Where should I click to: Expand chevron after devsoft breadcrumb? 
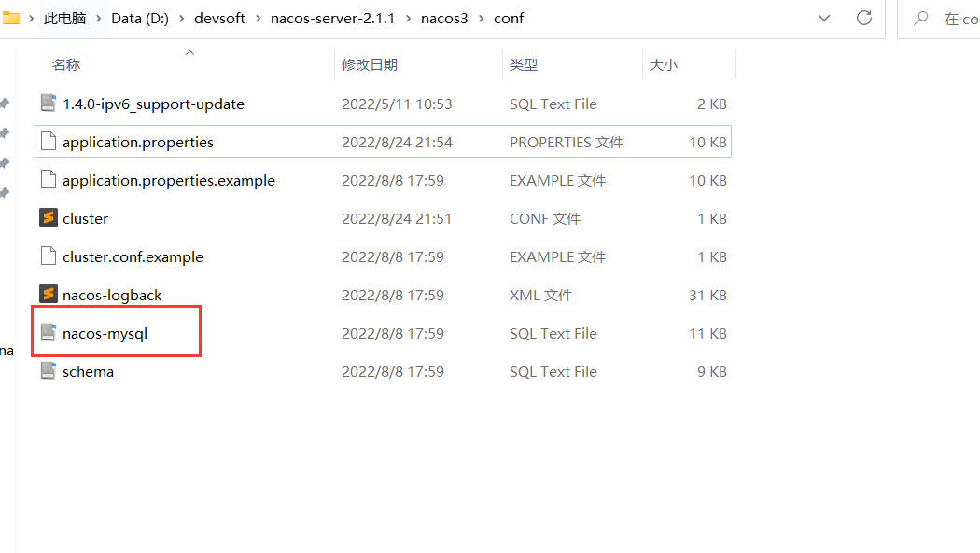pos(259,19)
